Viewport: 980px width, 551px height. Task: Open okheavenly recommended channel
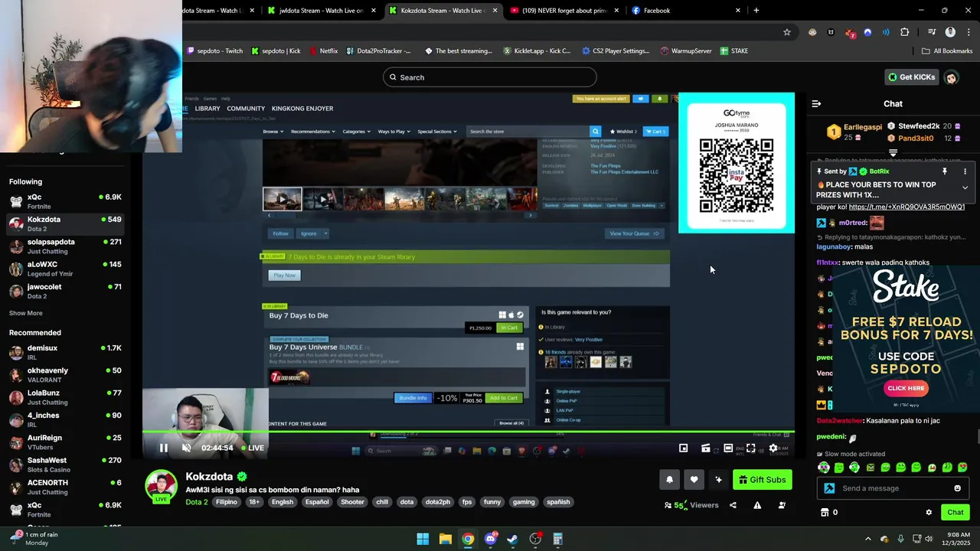pos(65,375)
